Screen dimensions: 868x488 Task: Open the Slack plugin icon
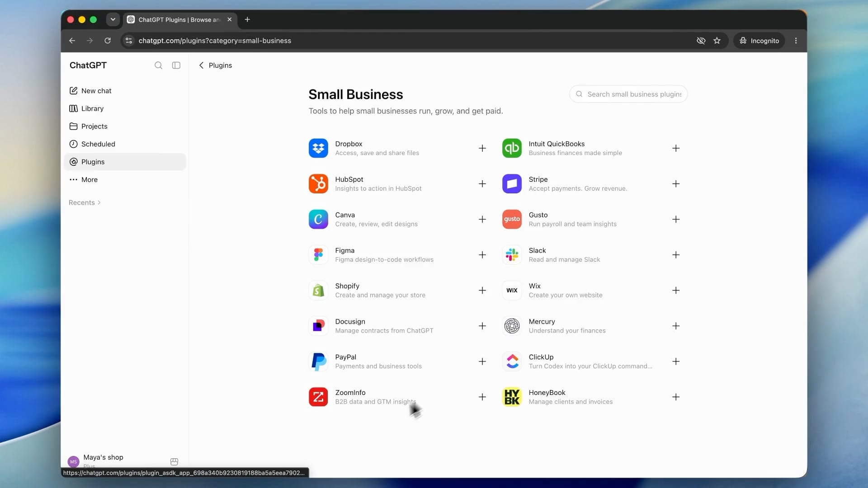(x=512, y=255)
